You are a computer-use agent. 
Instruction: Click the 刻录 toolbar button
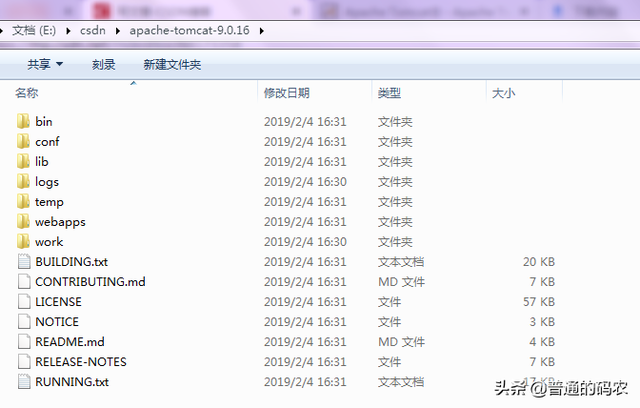(x=103, y=64)
